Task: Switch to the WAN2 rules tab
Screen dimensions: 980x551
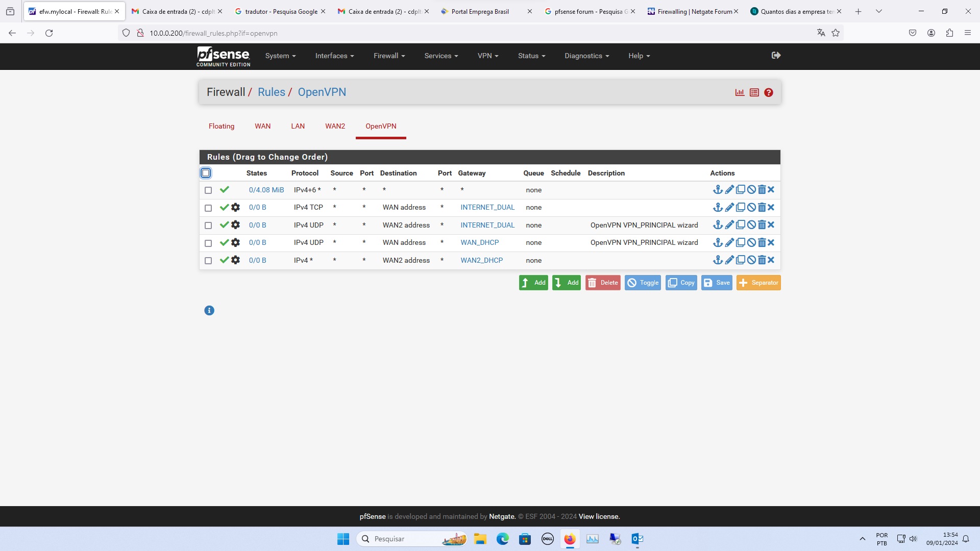Action: (x=335, y=126)
